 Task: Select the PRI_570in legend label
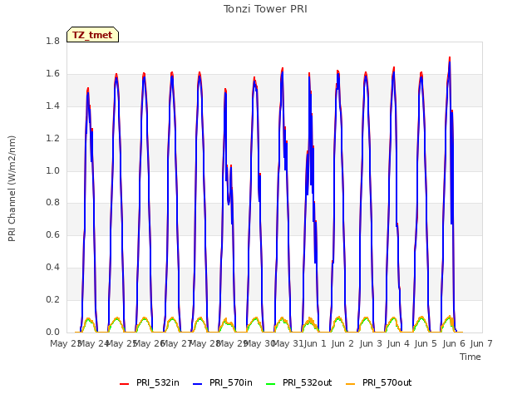click(231, 382)
